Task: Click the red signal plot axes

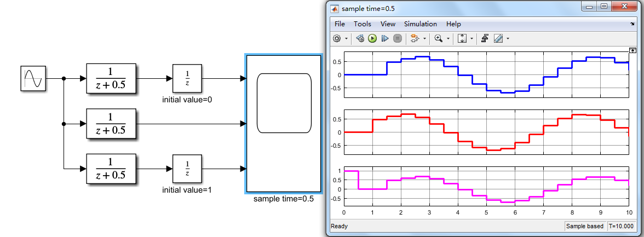Action: click(x=486, y=132)
